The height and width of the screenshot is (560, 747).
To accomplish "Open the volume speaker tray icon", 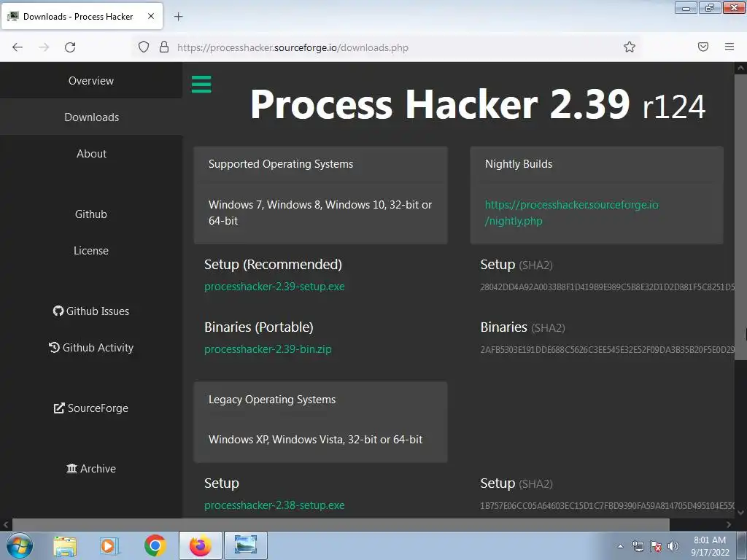I will coord(673,546).
